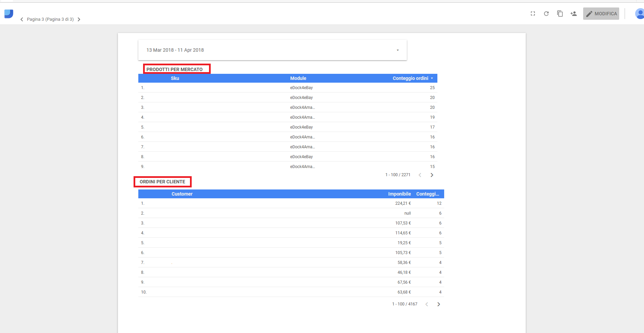This screenshot has width=644, height=333.
Task: Show next results in products table
Action: (432, 175)
